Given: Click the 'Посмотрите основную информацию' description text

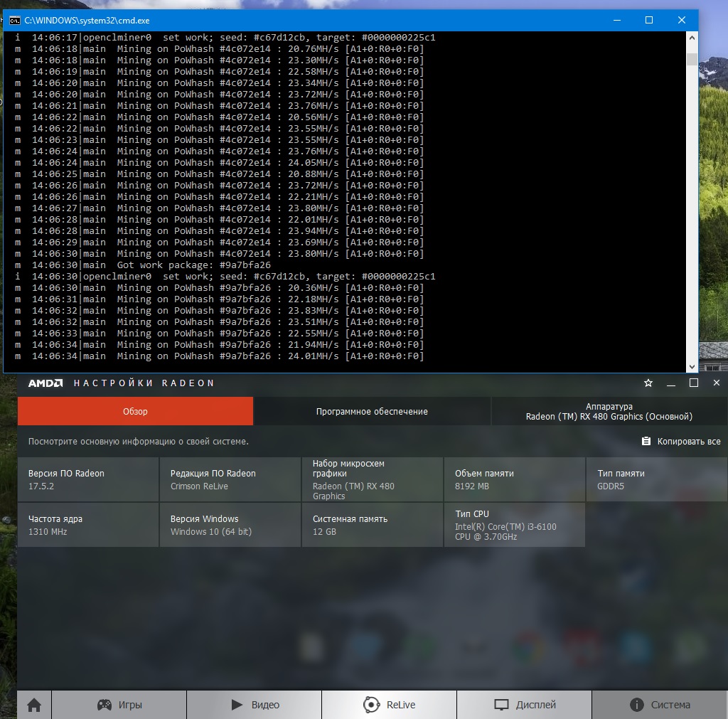Looking at the screenshot, I should [139, 441].
